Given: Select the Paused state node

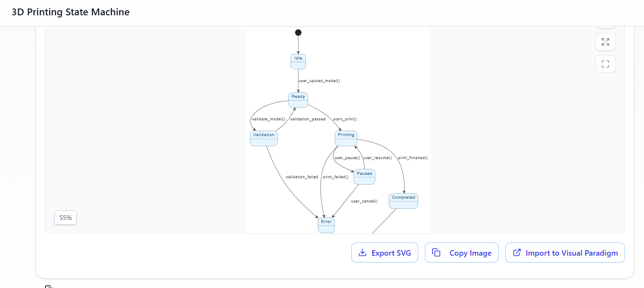Looking at the screenshot, I should pos(365,177).
